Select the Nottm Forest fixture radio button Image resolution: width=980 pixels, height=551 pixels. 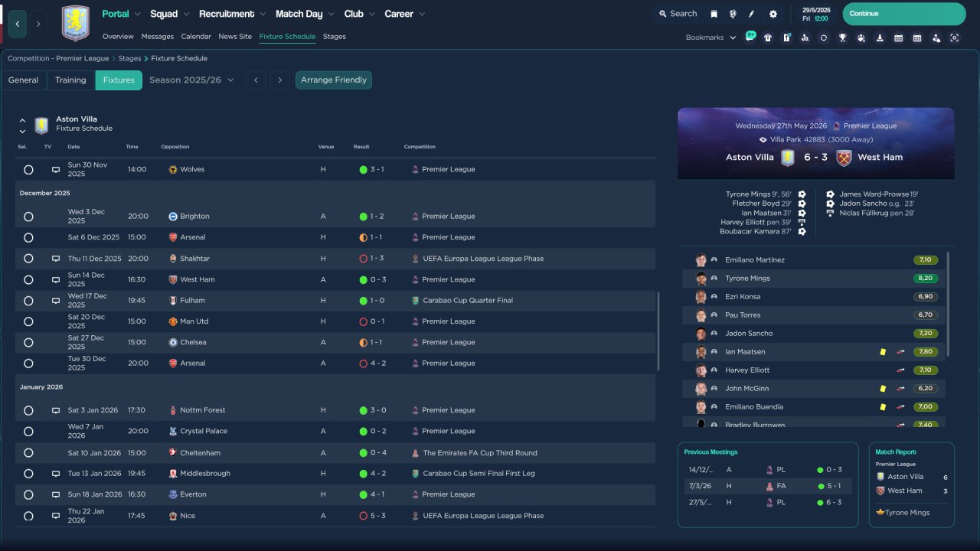tap(28, 410)
